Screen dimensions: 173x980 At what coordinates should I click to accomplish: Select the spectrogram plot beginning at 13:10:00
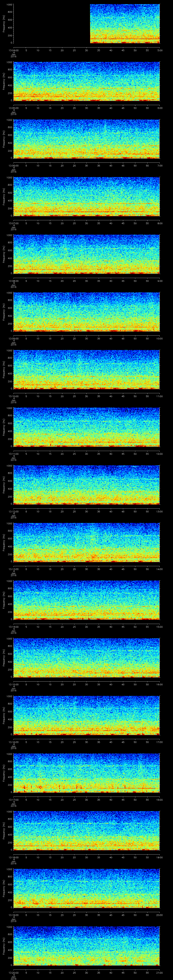pos(87,369)
